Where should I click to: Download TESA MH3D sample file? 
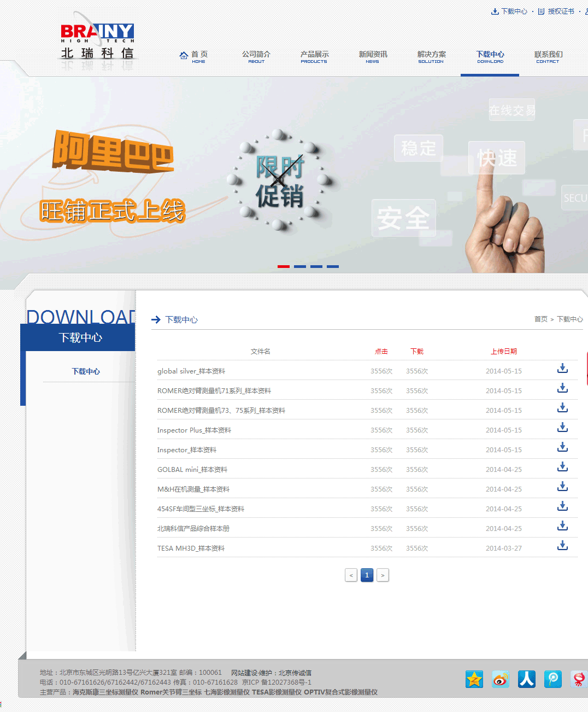click(562, 546)
